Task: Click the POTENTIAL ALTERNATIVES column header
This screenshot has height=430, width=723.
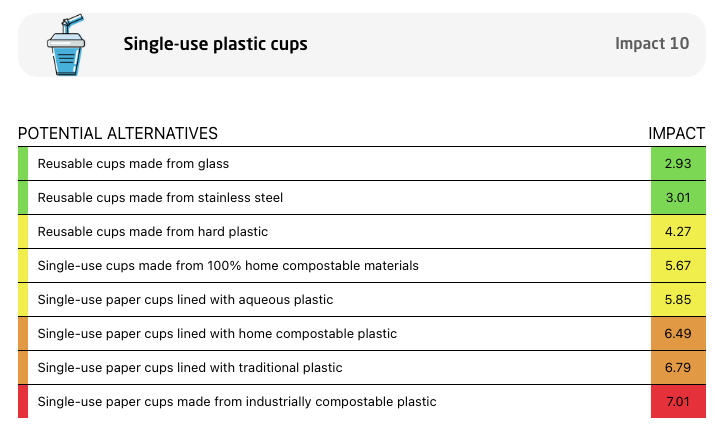Action: 118,133
